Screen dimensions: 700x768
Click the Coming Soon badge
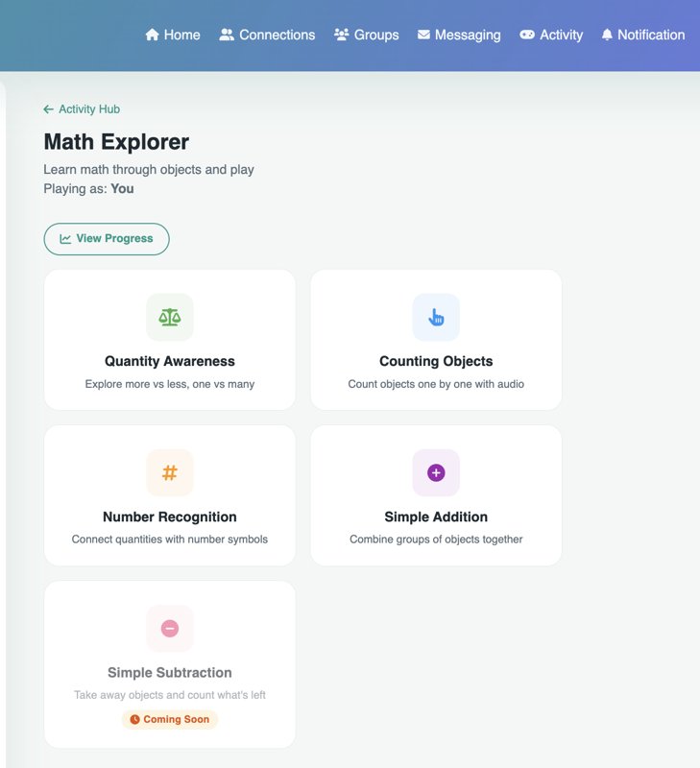tap(170, 719)
